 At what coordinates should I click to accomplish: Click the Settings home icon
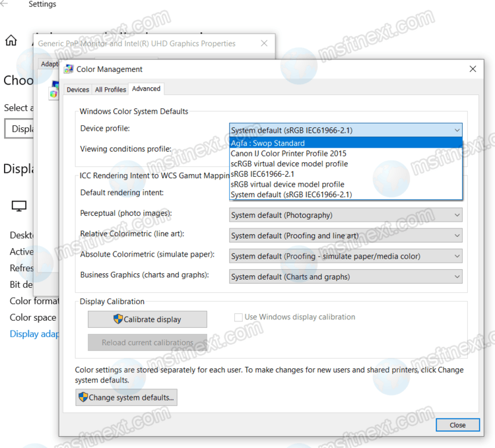[11, 41]
